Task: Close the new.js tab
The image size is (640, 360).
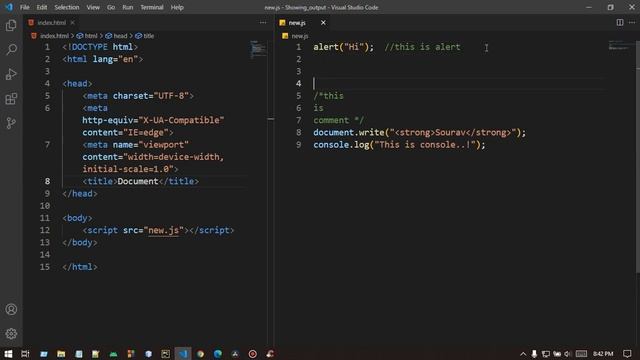Action: 323,22
